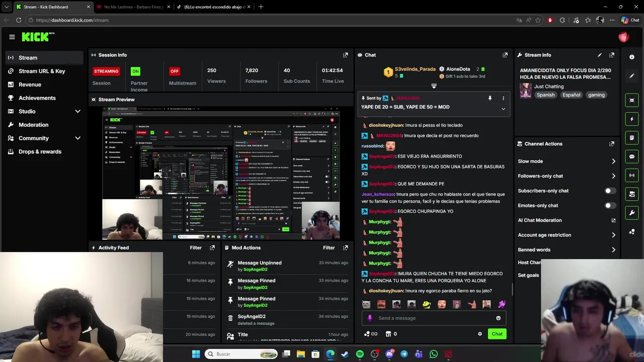Open the info icon in right toolbar
The image size is (644, 362).
[x=632, y=57]
